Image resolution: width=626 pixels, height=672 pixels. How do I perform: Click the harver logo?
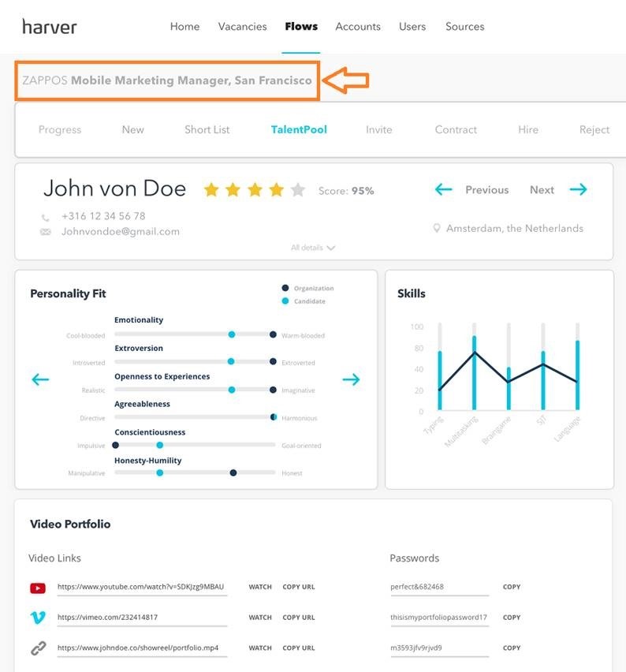coord(50,27)
